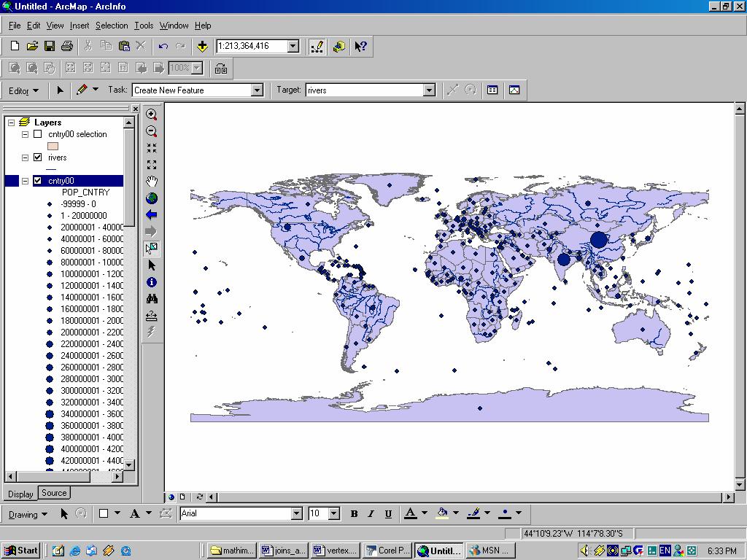
Task: Open the View menu
Action: pos(55,26)
